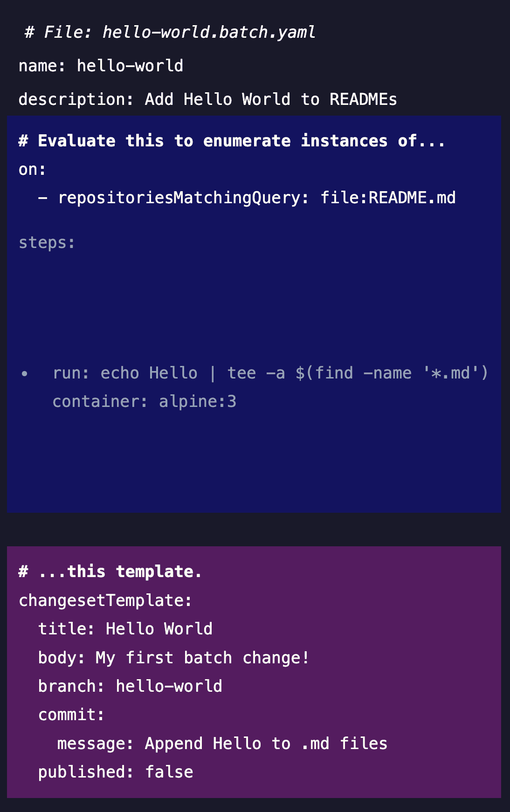Select the name: hello-world line

click(101, 66)
